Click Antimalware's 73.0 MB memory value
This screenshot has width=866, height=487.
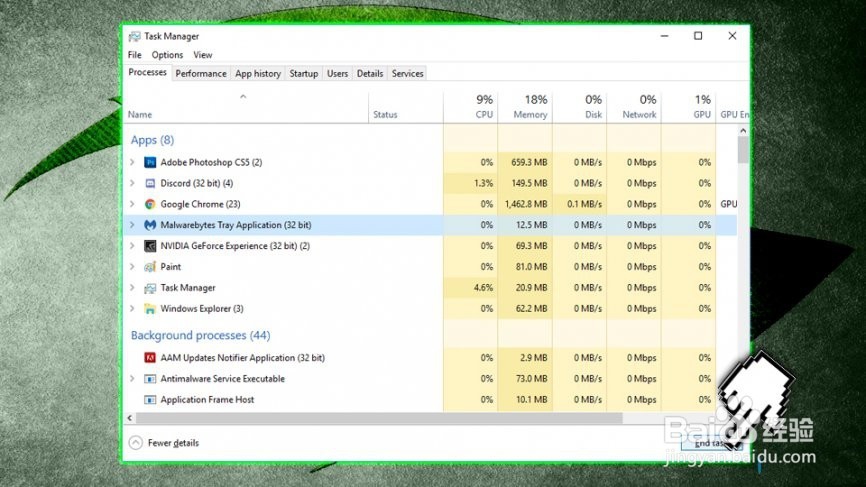pos(531,379)
